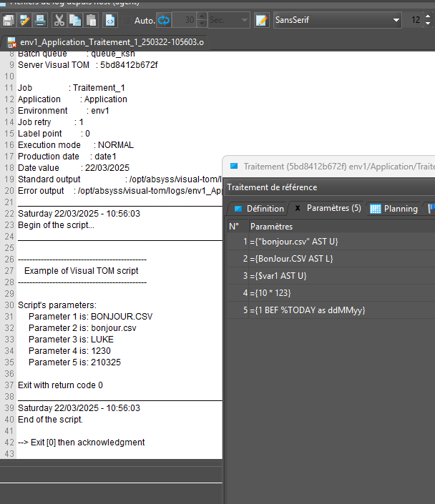Select parameter row 3 {$var1 AST U}

[x=331, y=276]
